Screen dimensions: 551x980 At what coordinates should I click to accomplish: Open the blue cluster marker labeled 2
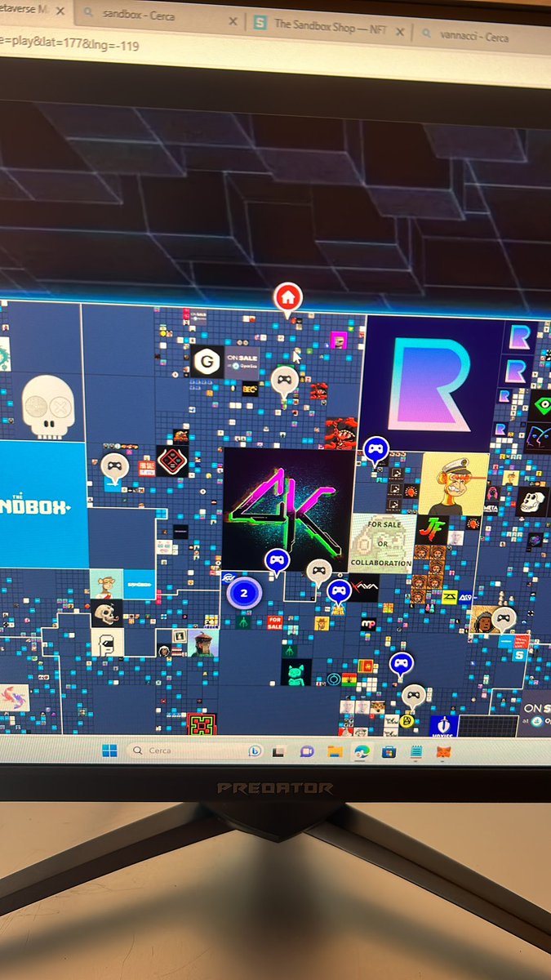pyautogui.click(x=243, y=593)
